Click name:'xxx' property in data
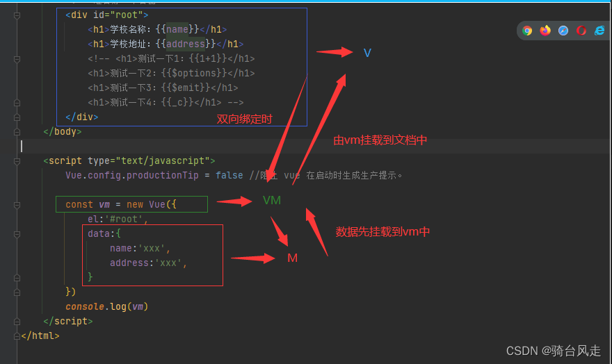This screenshot has width=612, height=364. click(140, 248)
